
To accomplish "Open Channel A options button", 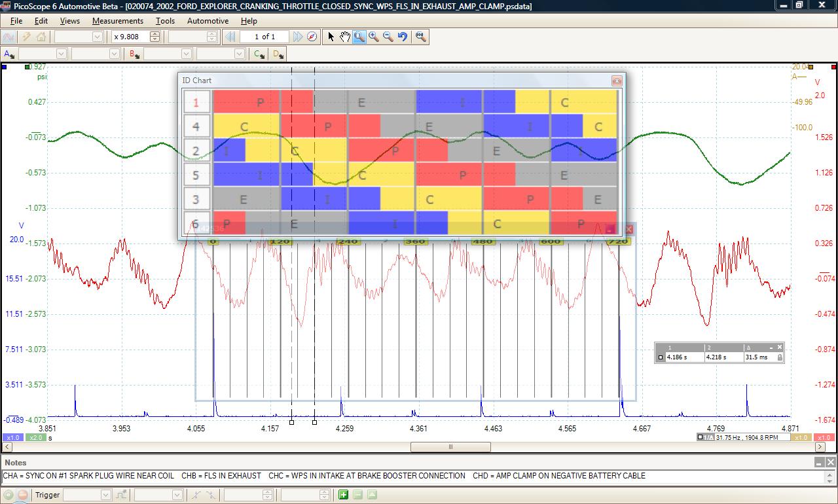I will pyautogui.click(x=9, y=54).
